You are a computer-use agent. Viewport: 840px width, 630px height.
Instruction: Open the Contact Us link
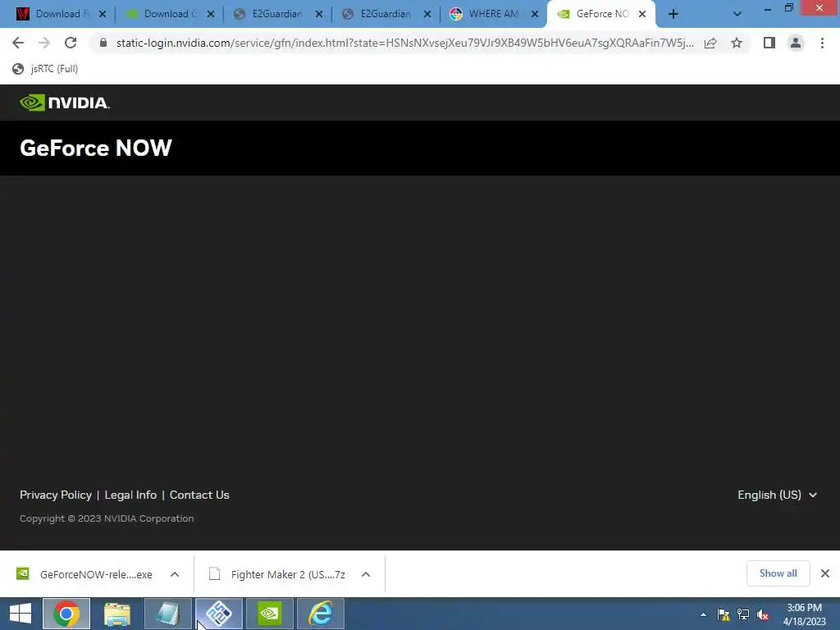pos(199,495)
